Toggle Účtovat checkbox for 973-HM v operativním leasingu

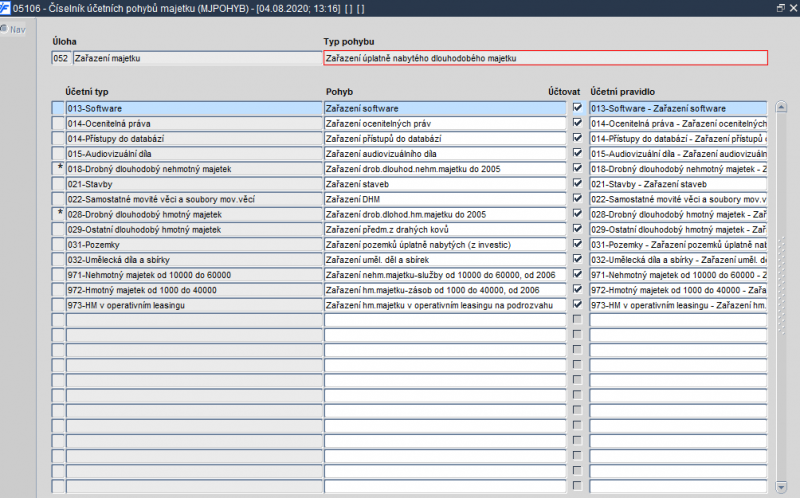[577, 304]
